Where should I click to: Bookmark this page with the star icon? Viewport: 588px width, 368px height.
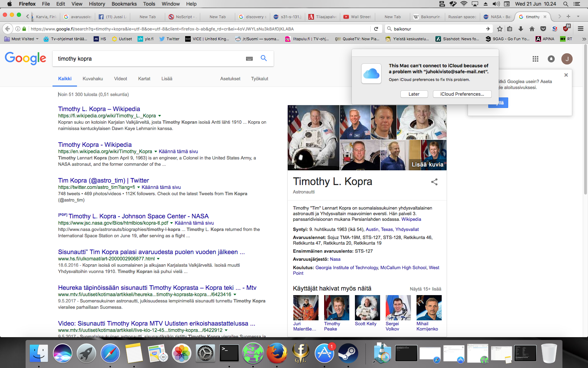499,29
